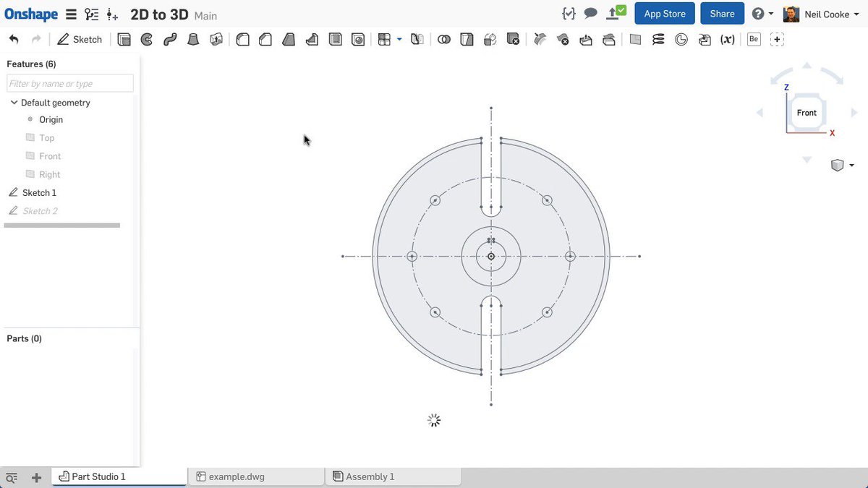Click the add custom features plus icon
Screen dimensions: 868x488
pos(777,40)
